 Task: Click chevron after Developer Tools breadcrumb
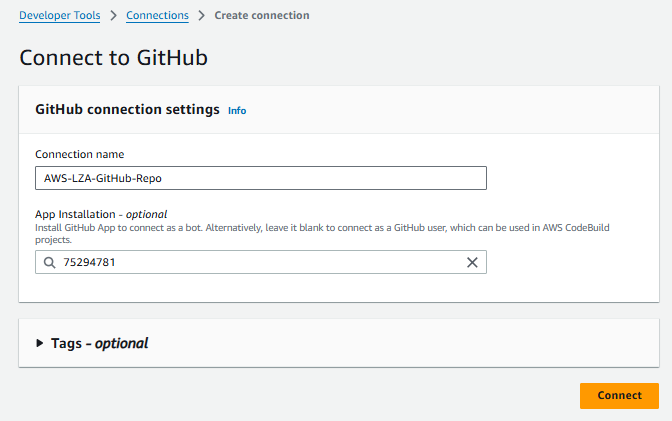click(113, 15)
